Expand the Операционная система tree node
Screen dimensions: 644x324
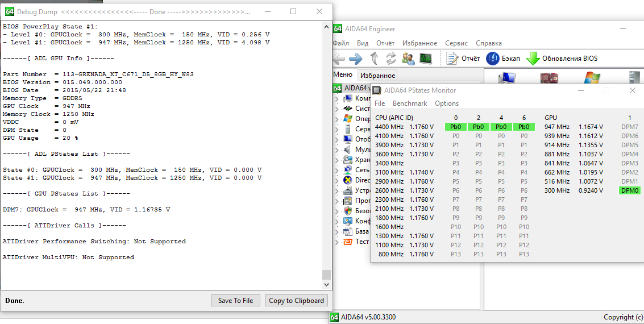[337, 119]
